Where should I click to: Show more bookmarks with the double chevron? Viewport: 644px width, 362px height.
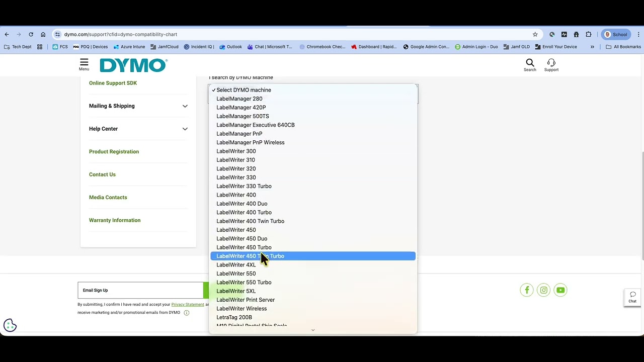coord(592,47)
